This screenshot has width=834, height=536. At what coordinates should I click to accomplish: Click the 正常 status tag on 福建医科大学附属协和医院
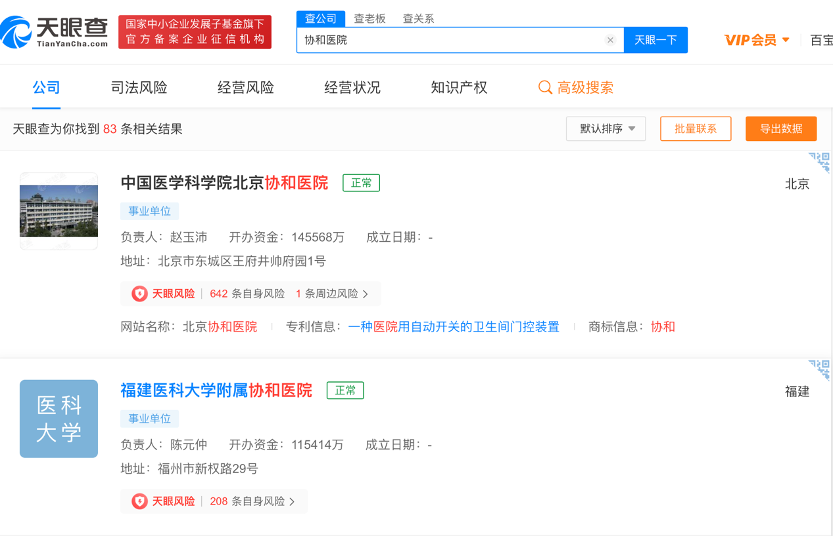coord(345,390)
